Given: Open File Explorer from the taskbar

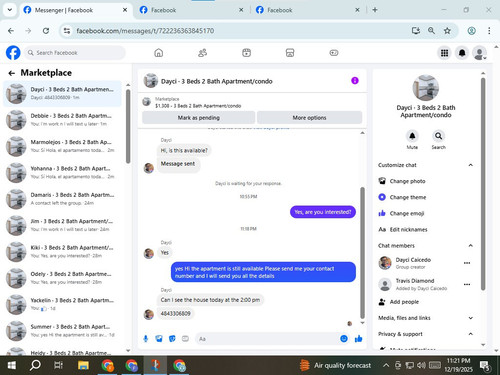Looking at the screenshot, I should [83, 365].
